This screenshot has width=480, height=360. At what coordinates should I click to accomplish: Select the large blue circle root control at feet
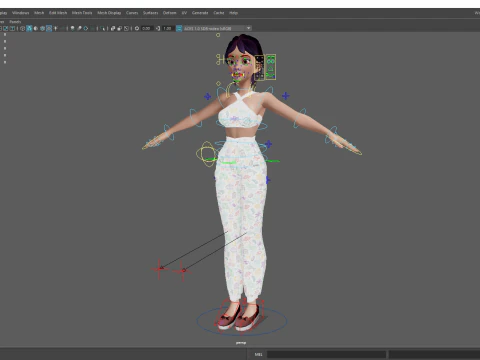[x=242, y=321]
